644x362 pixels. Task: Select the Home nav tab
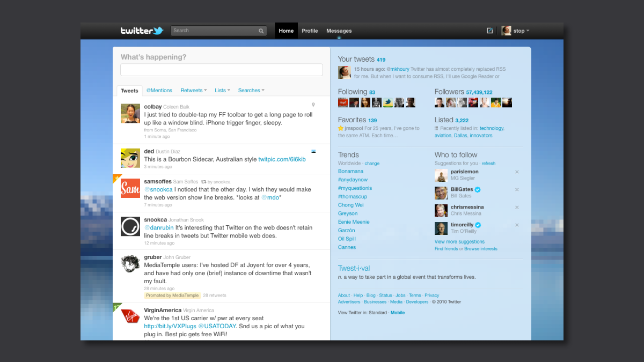[286, 31]
